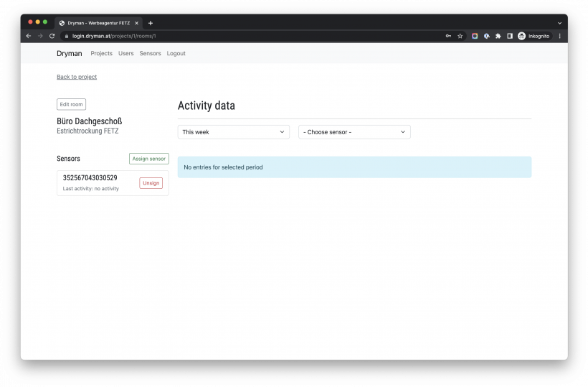The image size is (588, 387).
Task: Bookmark this page with the star icon
Action: 460,36
